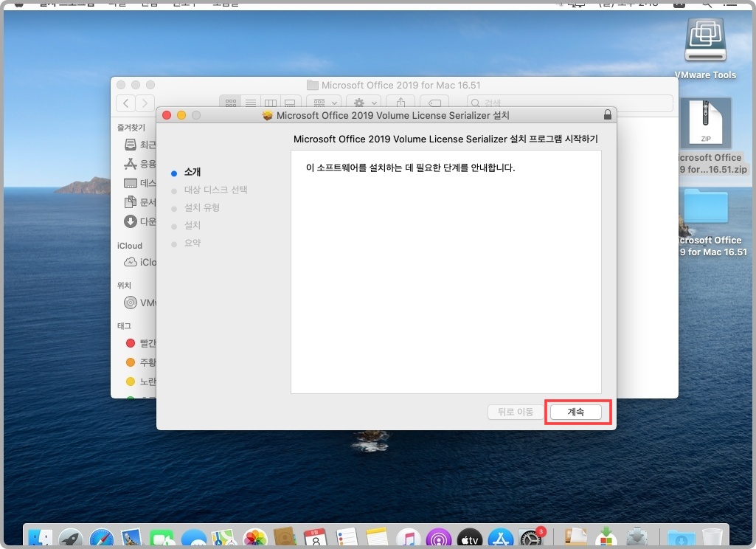756x549 pixels.
Task: Click the Finder share button
Action: (x=400, y=103)
